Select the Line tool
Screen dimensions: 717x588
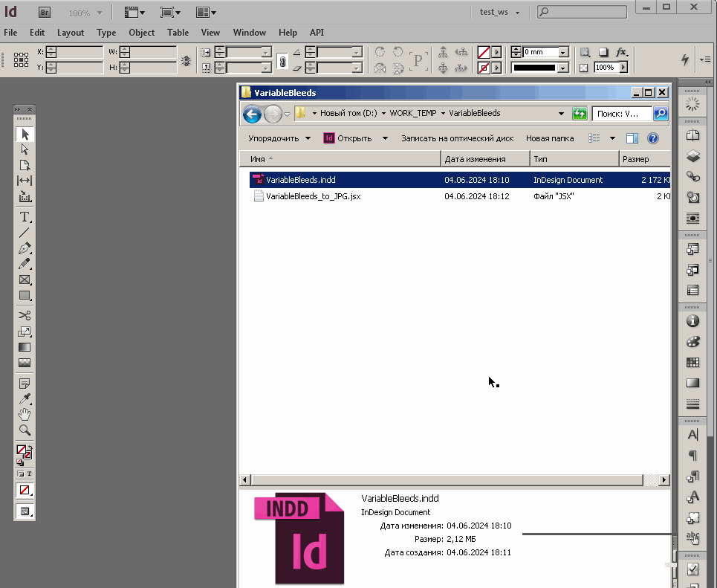(x=25, y=233)
